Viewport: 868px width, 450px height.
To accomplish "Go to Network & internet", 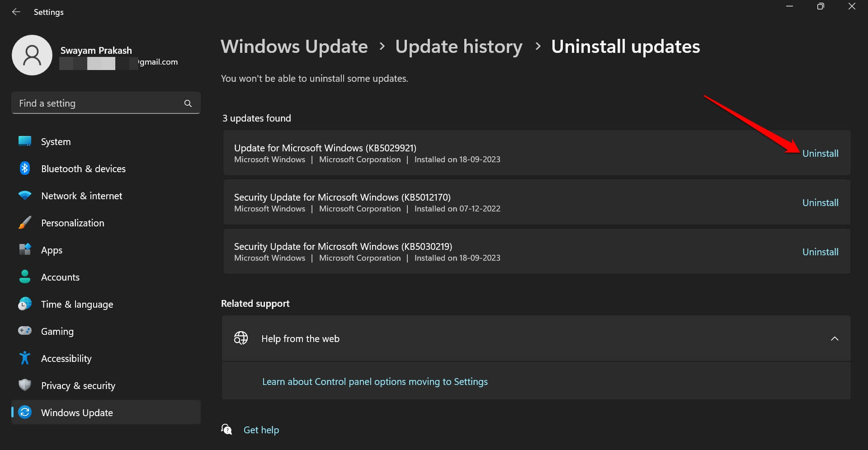I will (106, 196).
